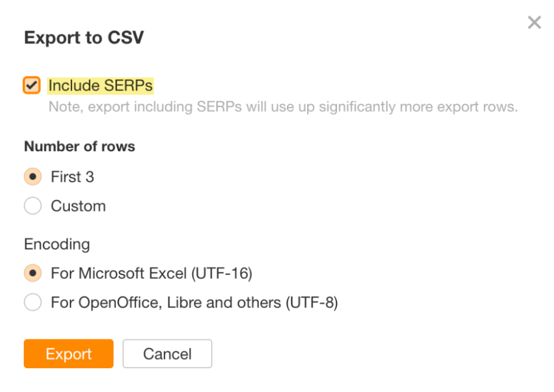Confirm export with the orange Export button

68,354
